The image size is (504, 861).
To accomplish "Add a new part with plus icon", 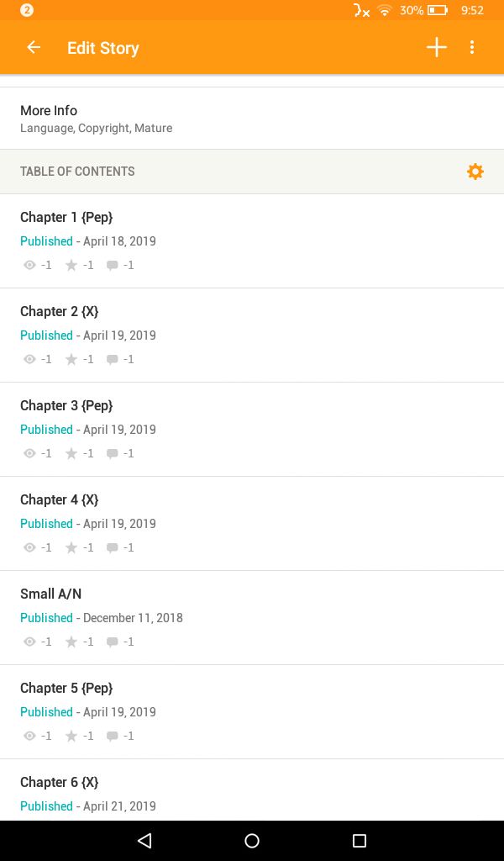I will (437, 47).
